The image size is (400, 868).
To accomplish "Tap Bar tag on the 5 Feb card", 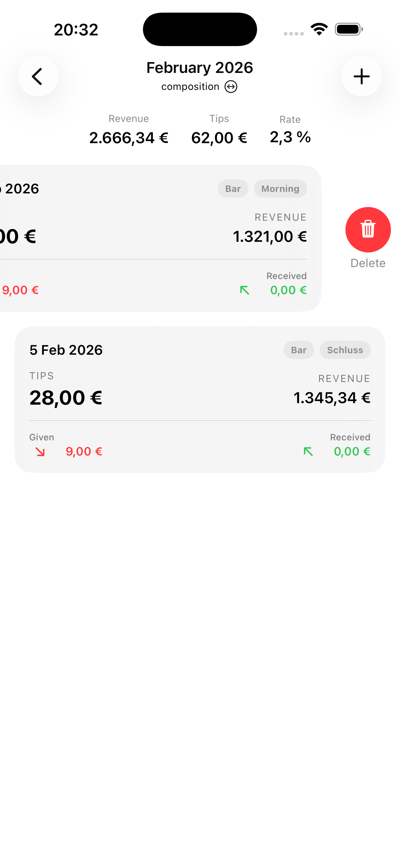I will [x=298, y=350].
